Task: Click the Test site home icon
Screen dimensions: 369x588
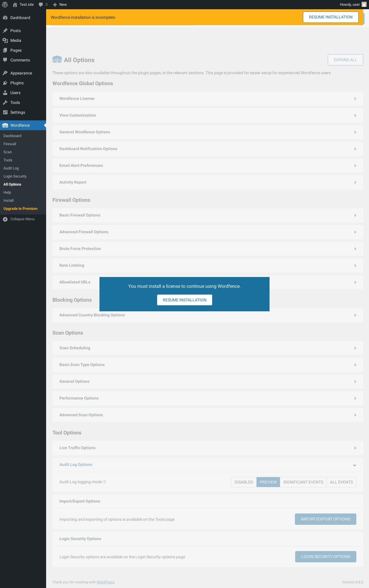Action: point(15,5)
